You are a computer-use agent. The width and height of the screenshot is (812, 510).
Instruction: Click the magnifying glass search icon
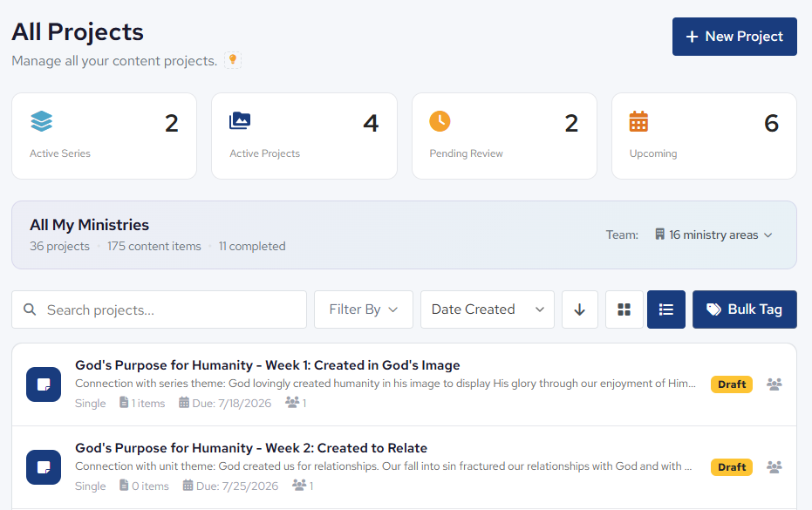click(x=30, y=309)
